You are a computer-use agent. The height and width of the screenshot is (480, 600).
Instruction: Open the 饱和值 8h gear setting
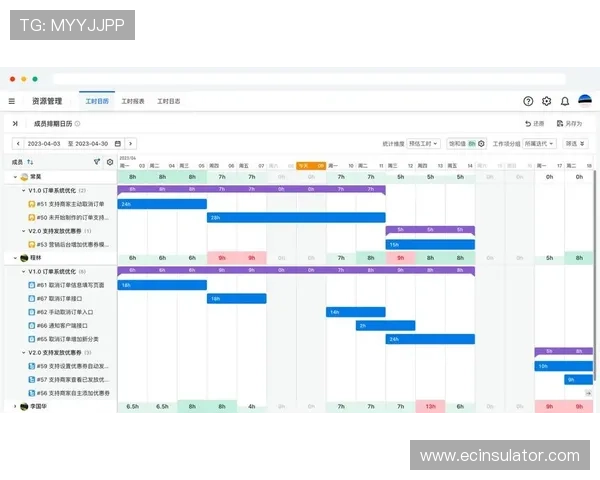tap(481, 144)
